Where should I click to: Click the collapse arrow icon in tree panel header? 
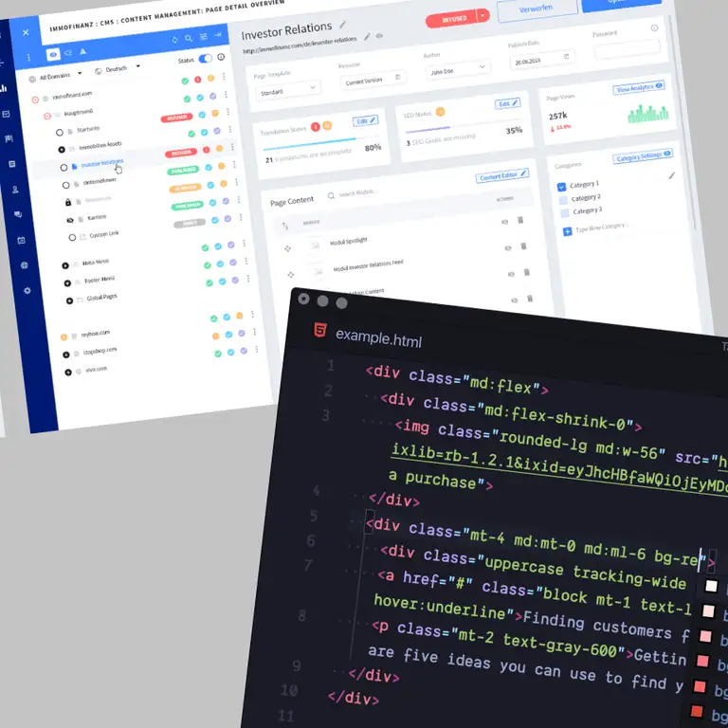coord(217,35)
